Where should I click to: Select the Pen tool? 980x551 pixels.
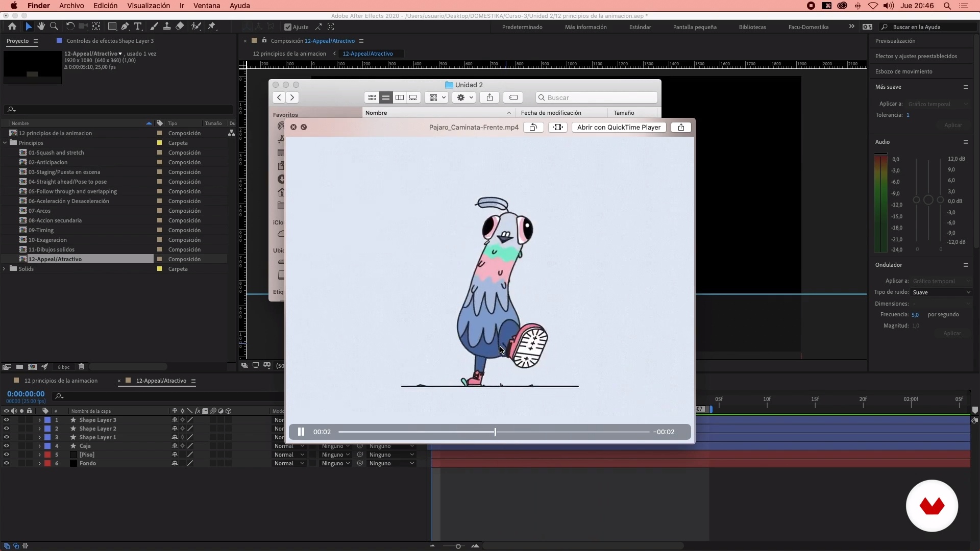[125, 27]
